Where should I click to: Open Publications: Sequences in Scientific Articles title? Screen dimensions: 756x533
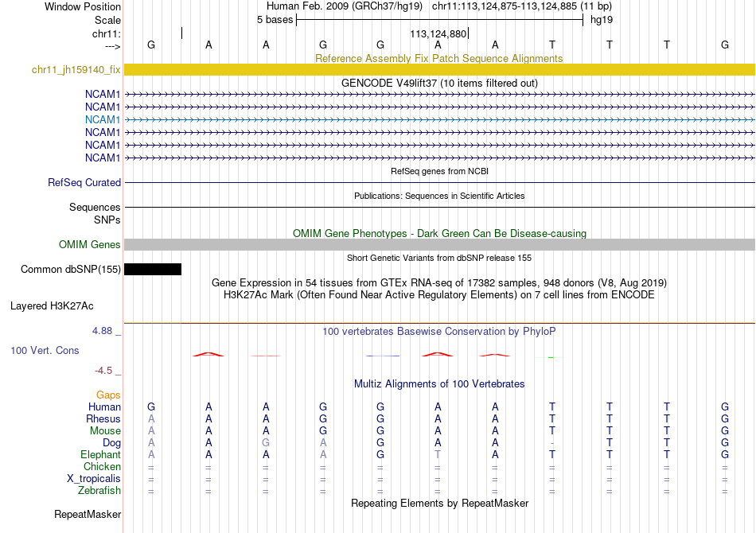(x=439, y=196)
